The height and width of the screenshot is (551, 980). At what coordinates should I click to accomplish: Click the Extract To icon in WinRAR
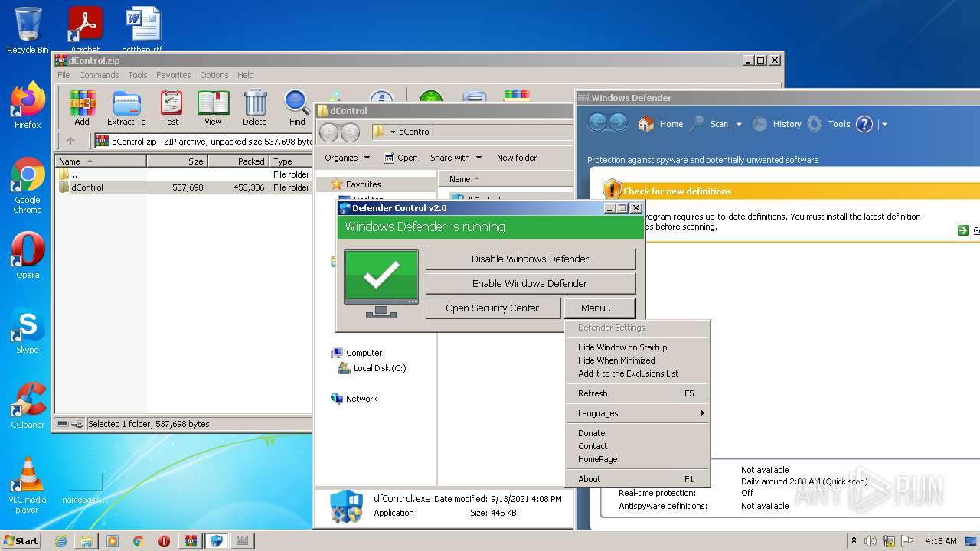[126, 108]
